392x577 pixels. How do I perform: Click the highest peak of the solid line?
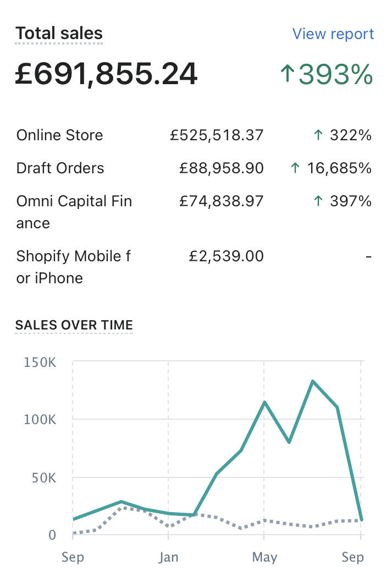[312, 381]
